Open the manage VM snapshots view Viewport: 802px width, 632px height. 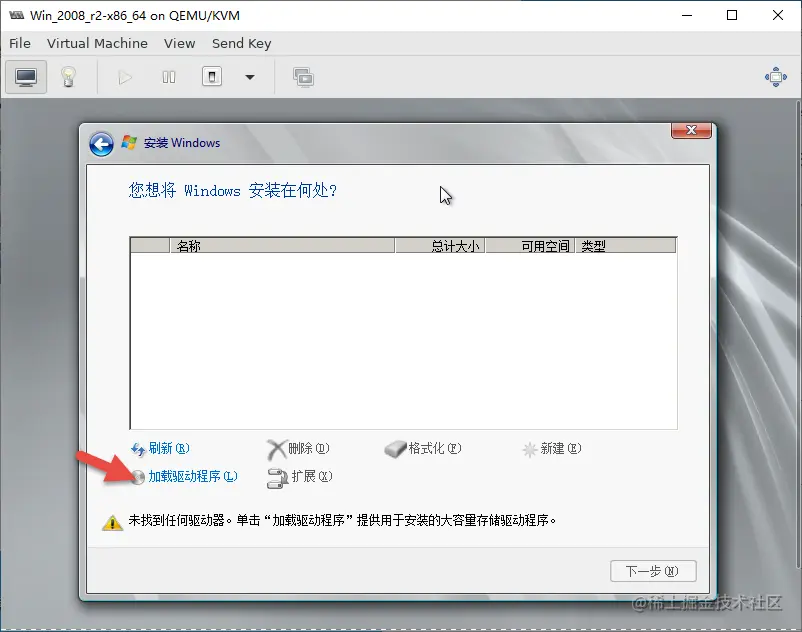click(x=303, y=78)
